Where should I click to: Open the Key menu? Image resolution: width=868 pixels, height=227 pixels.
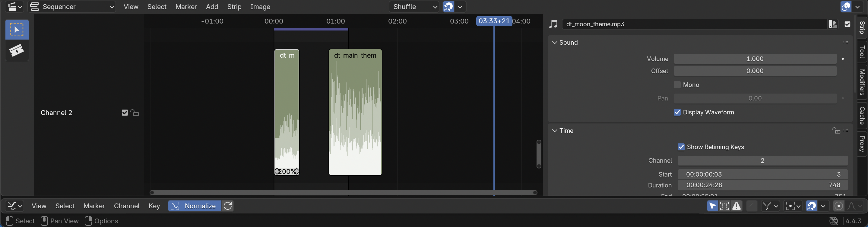154,206
